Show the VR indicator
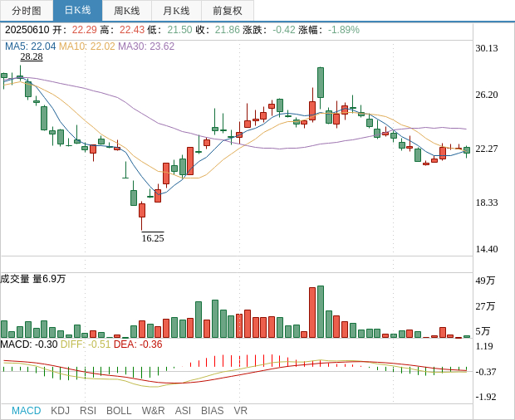 [241, 411]
